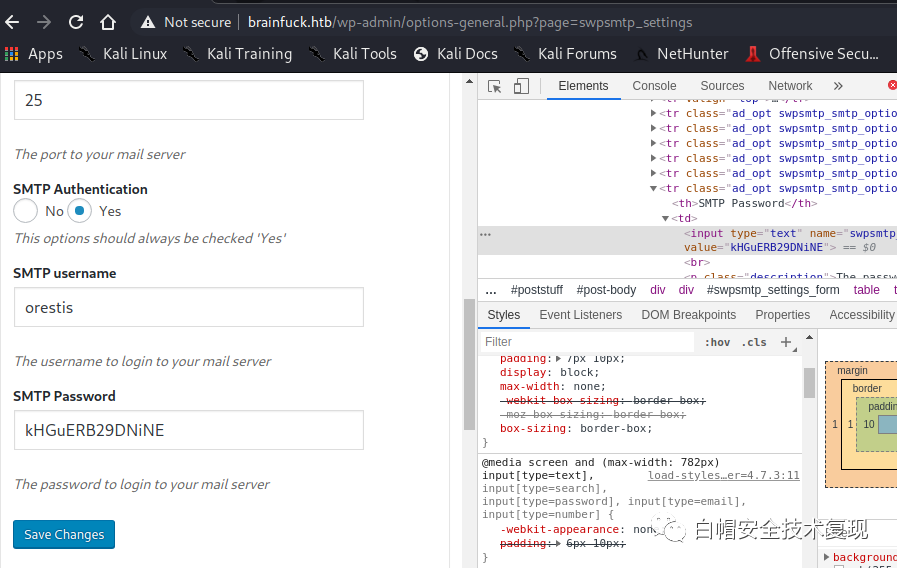Image resolution: width=897 pixels, height=568 pixels.
Task: Select Yes for SMTP Authentication
Action: click(80, 211)
